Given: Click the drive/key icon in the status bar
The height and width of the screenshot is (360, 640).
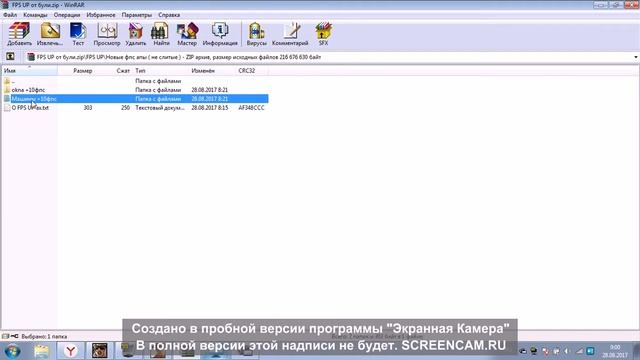Looking at the screenshot, I should (10, 336).
